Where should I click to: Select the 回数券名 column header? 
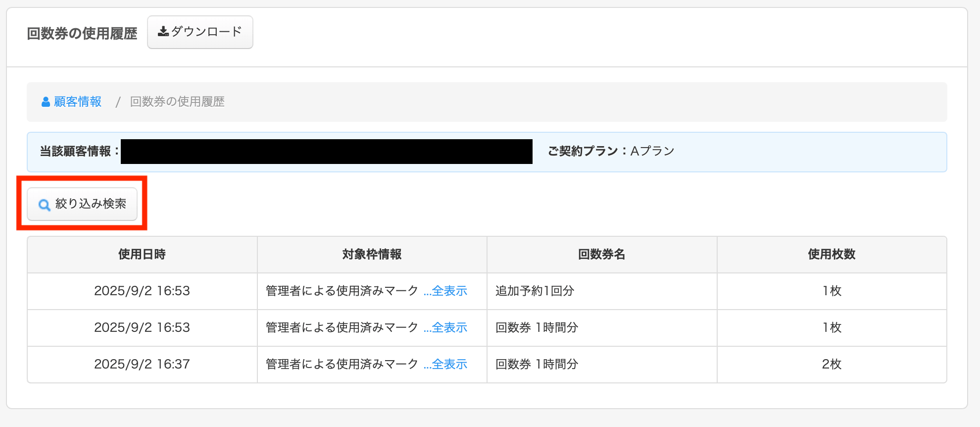[x=601, y=255]
